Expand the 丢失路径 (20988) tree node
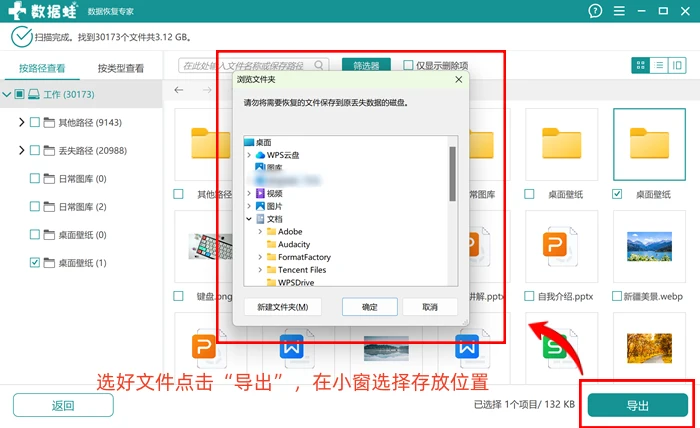Viewport: 700px width, 428px height. 21,150
